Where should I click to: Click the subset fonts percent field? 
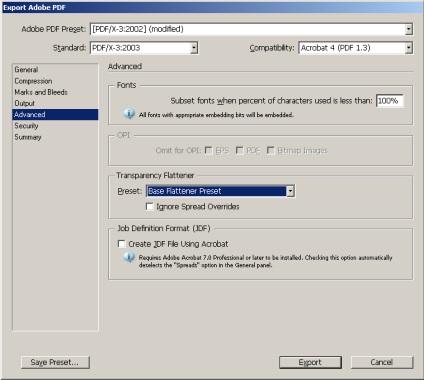tap(389, 101)
